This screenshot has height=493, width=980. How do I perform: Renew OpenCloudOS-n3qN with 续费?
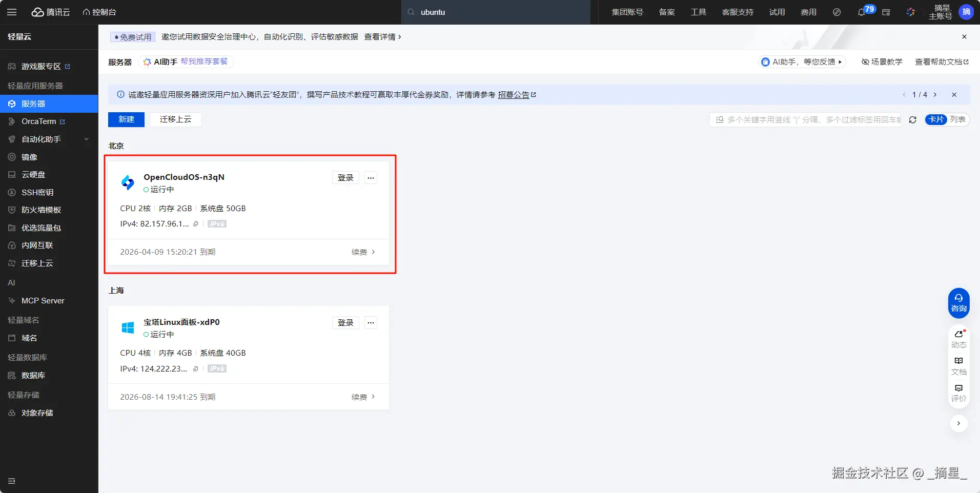pyautogui.click(x=363, y=252)
